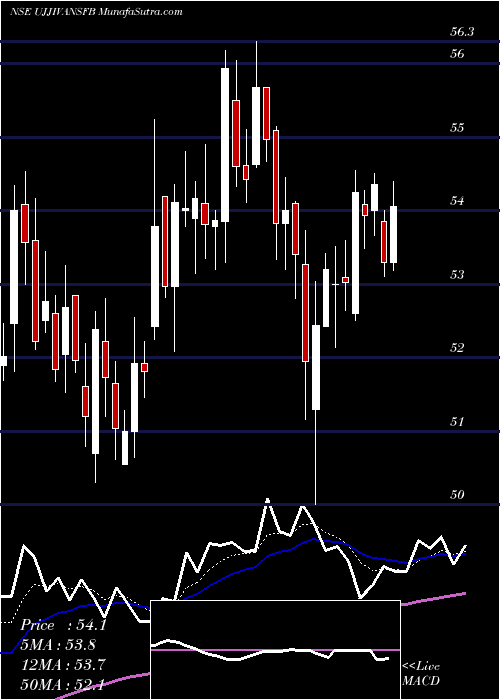Click the 54 price axis label
This screenshot has height=700, width=500.
click(457, 201)
